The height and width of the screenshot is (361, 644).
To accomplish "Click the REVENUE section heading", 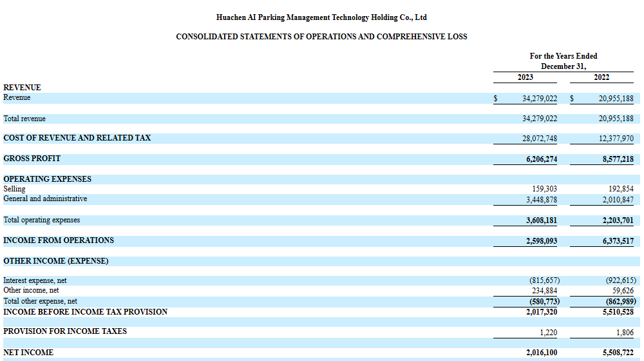I will (22, 88).
